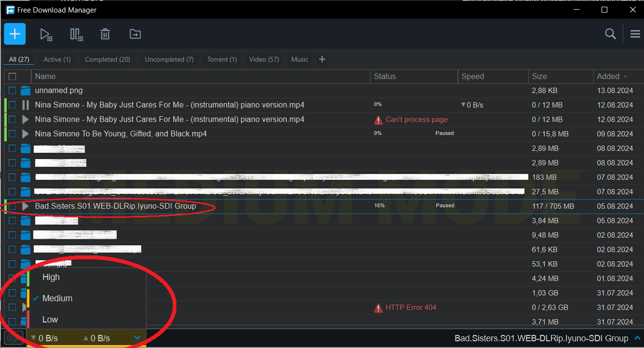This screenshot has height=348, width=644.
Task: Open the Torrent (1) tab
Action: [x=222, y=59]
